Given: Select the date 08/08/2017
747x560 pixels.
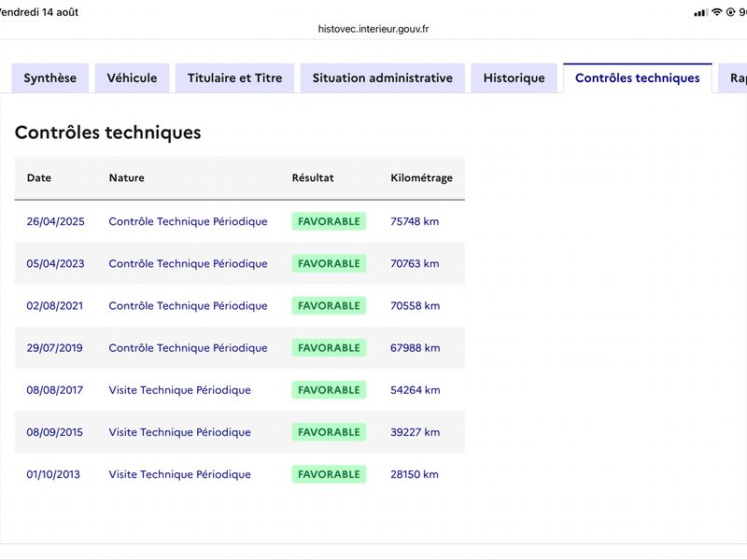Looking at the screenshot, I should pos(55,390).
